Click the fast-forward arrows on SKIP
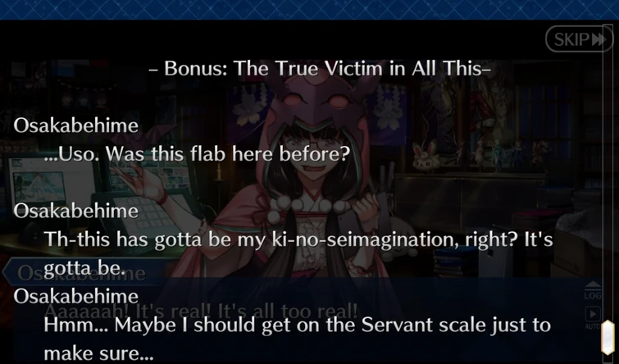The height and width of the screenshot is (364, 619). pyautogui.click(x=598, y=39)
